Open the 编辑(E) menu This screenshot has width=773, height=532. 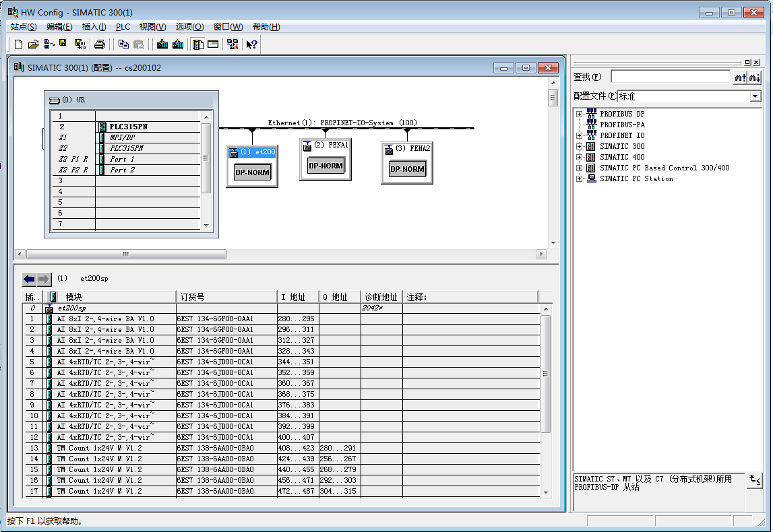[x=59, y=27]
